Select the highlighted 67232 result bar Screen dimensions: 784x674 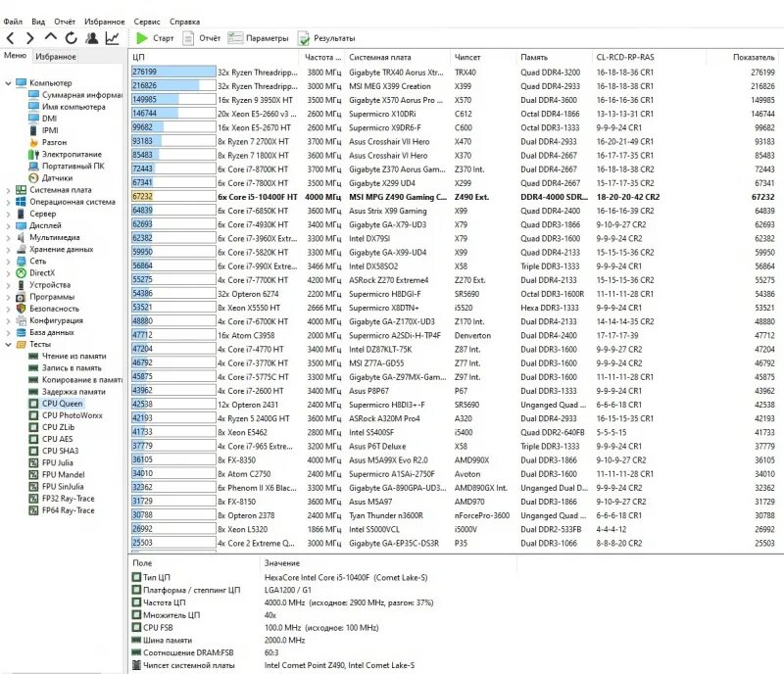click(173, 197)
